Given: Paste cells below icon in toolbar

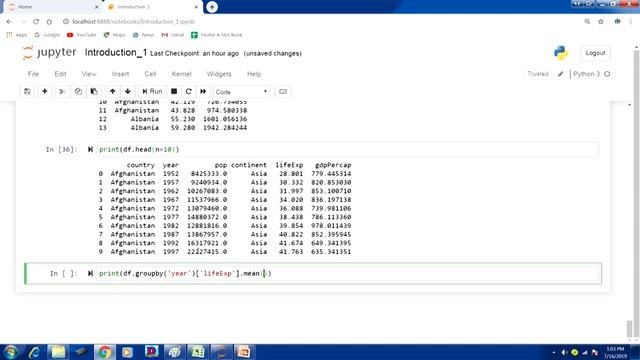Looking at the screenshot, I should pyautogui.click(x=94, y=91).
